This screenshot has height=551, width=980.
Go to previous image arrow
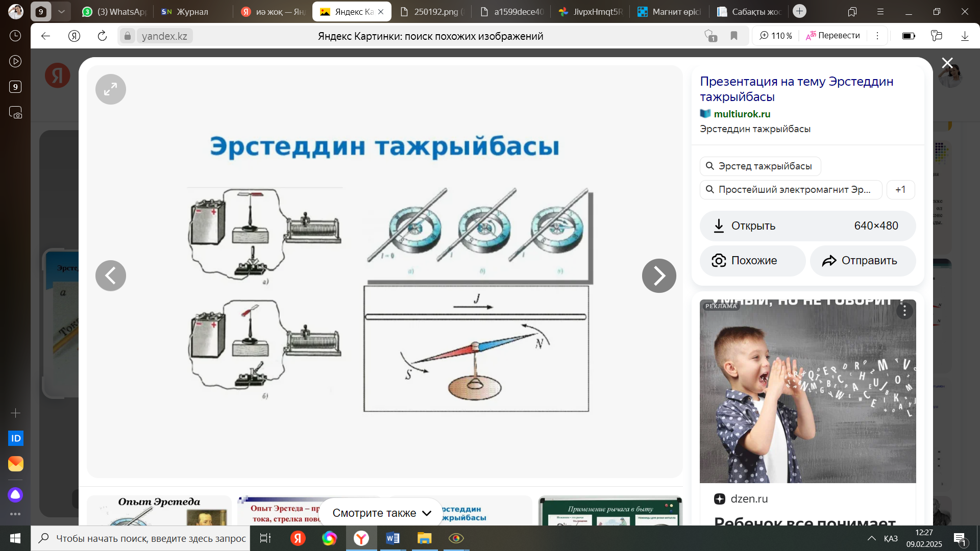(110, 276)
